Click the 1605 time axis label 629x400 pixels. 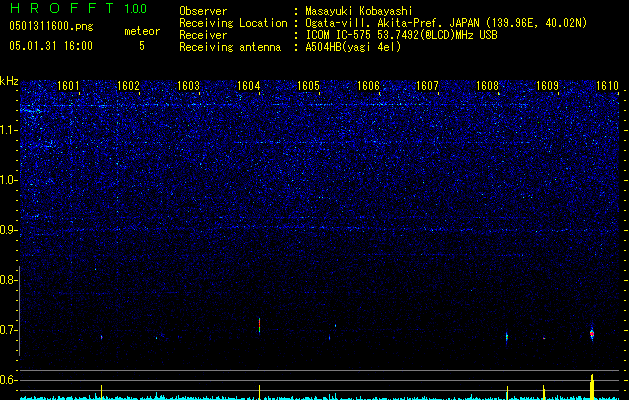[308, 85]
